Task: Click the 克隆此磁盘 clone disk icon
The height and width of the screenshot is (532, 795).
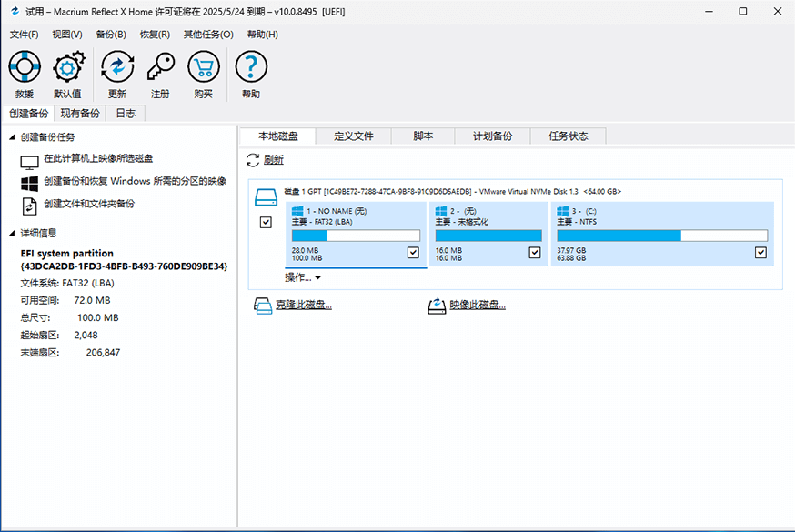Action: coord(264,306)
